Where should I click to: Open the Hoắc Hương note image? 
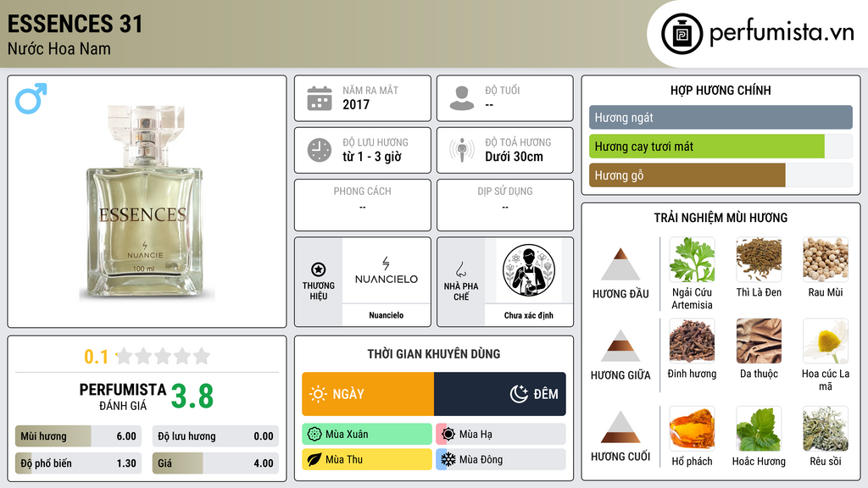759,429
